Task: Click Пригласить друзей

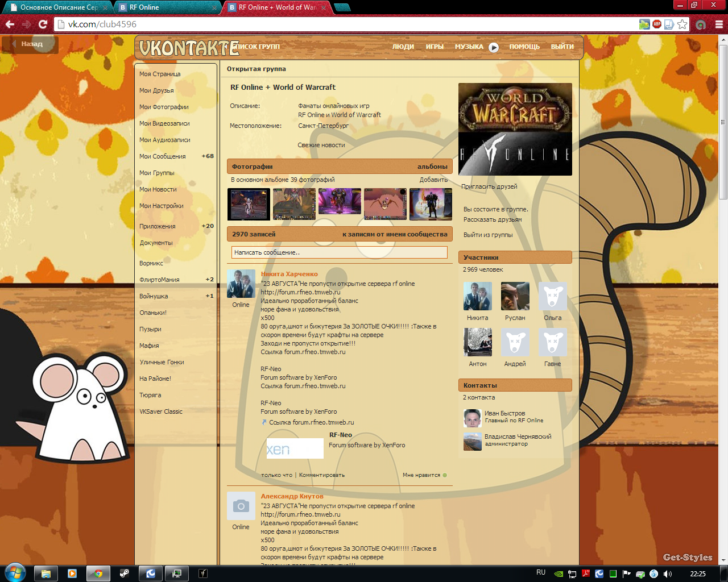Action: click(x=489, y=186)
